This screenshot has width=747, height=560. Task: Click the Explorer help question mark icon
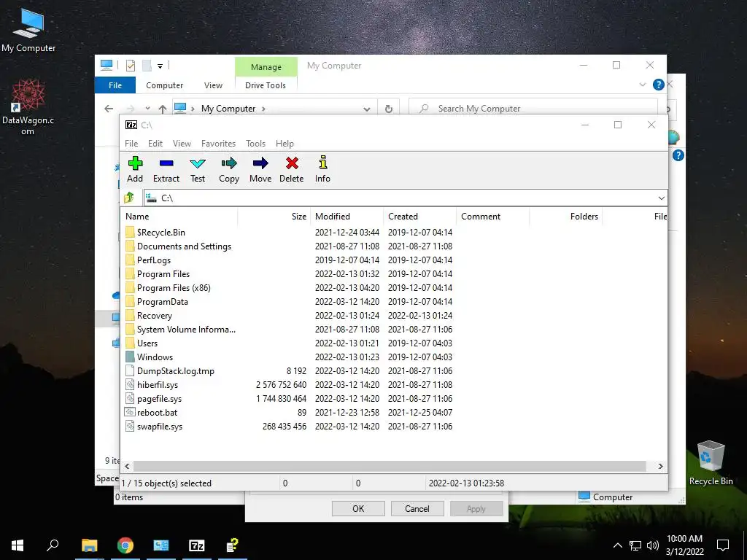(659, 85)
